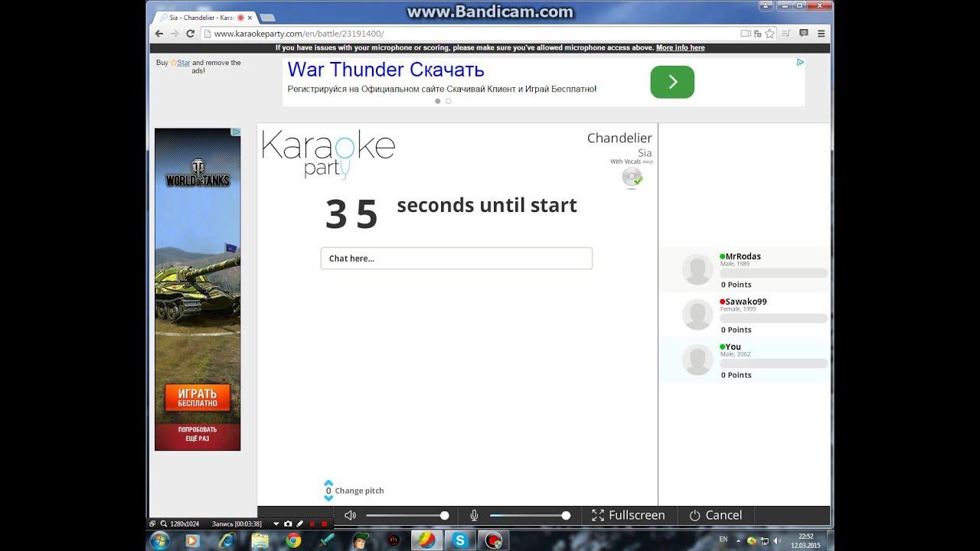Click the Sawako99 username
The image size is (980, 551).
pos(746,302)
